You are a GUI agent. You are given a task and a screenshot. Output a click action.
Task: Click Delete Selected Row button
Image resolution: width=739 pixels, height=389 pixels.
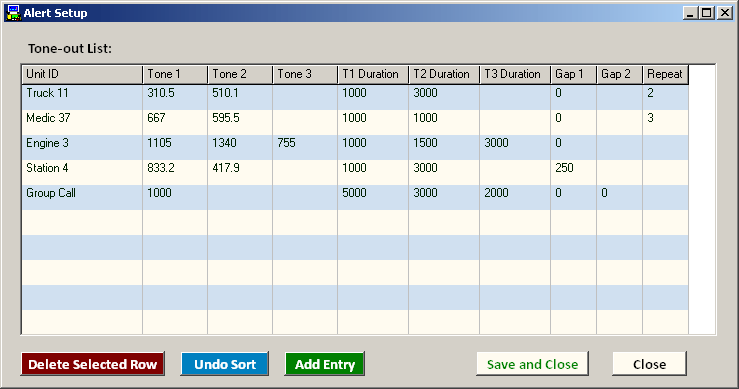point(92,364)
